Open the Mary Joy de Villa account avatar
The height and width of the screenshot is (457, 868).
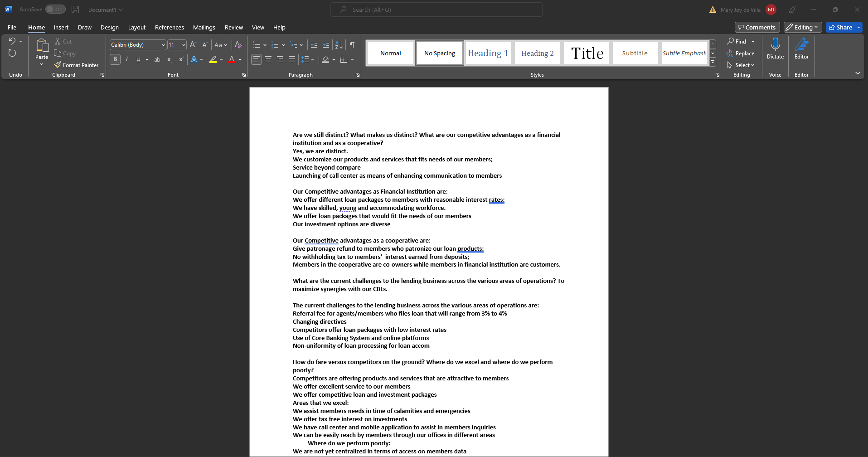[771, 10]
